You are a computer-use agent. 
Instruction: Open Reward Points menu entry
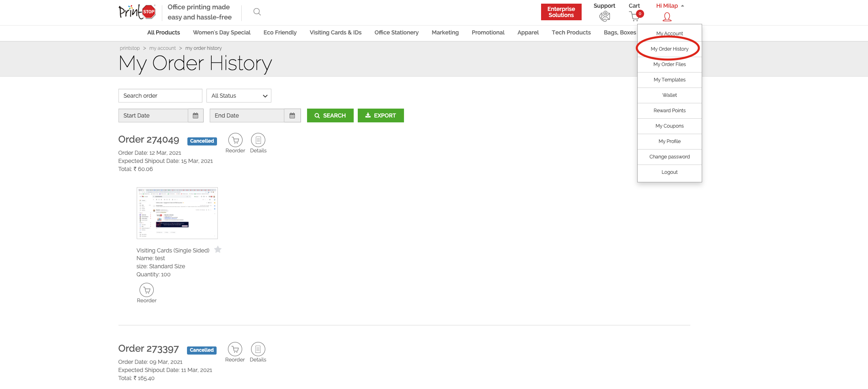670,111
